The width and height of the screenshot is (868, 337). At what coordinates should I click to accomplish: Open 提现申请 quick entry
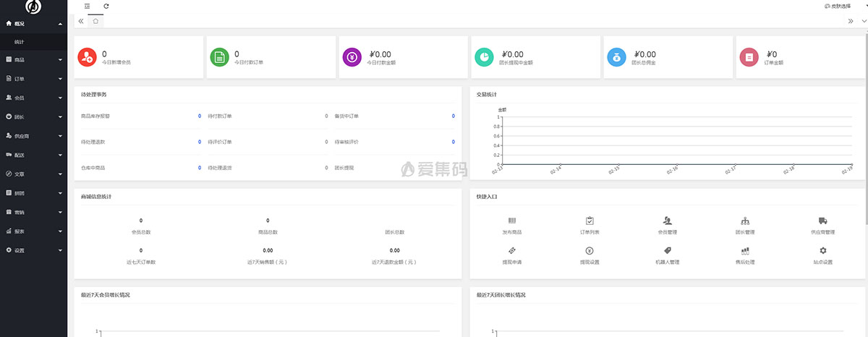512,255
